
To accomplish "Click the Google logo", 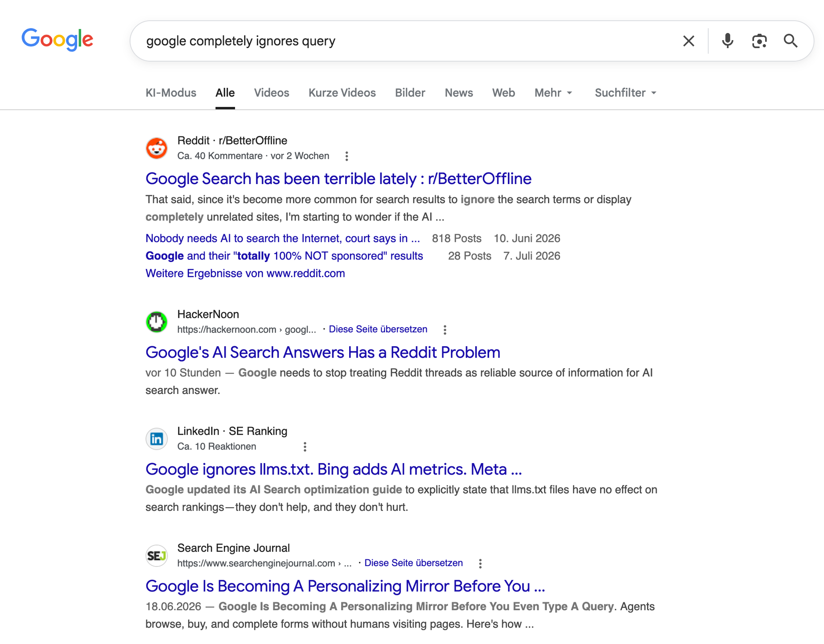I will click(57, 39).
